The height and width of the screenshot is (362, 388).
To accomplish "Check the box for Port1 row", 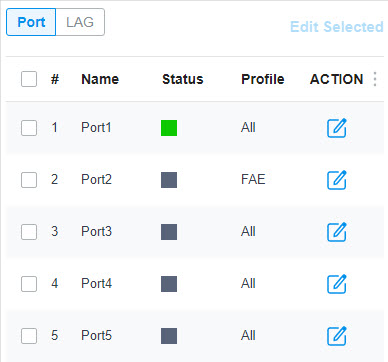I will pos(29,128).
